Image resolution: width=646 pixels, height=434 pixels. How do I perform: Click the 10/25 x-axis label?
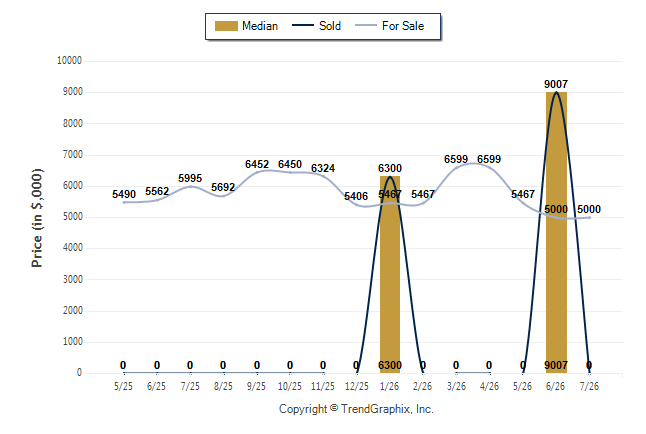(290, 387)
